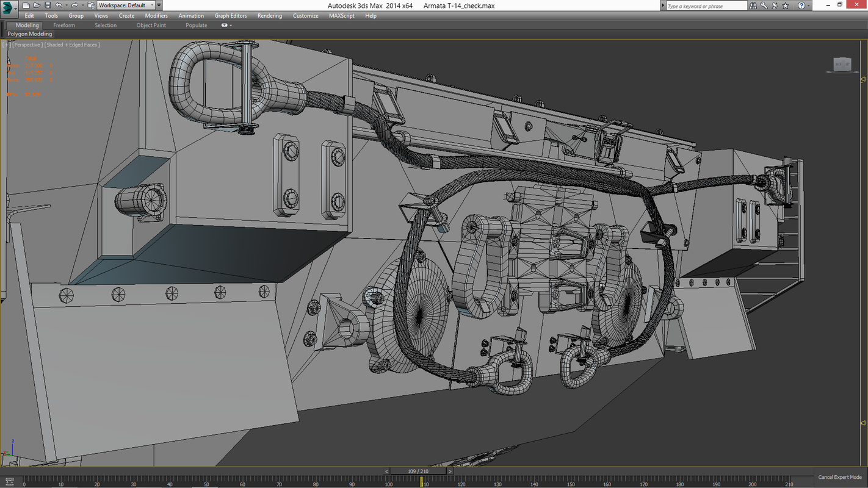Open the Perspective viewport label menu
Image resolution: width=868 pixels, height=488 pixels.
[x=27, y=45]
